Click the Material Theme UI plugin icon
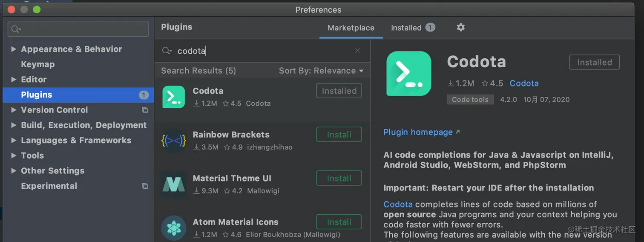The width and height of the screenshot is (644, 242). (x=174, y=184)
